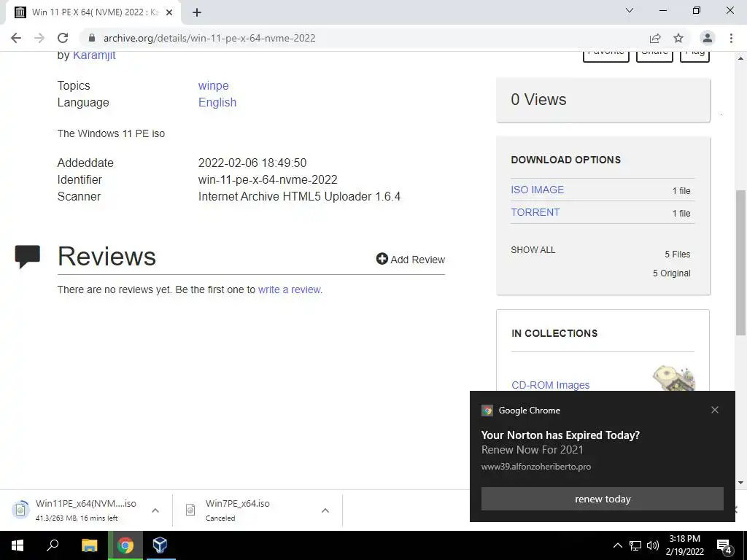Download the ISO IMAGE option
The height and width of the screenshot is (560, 747).
point(538,190)
